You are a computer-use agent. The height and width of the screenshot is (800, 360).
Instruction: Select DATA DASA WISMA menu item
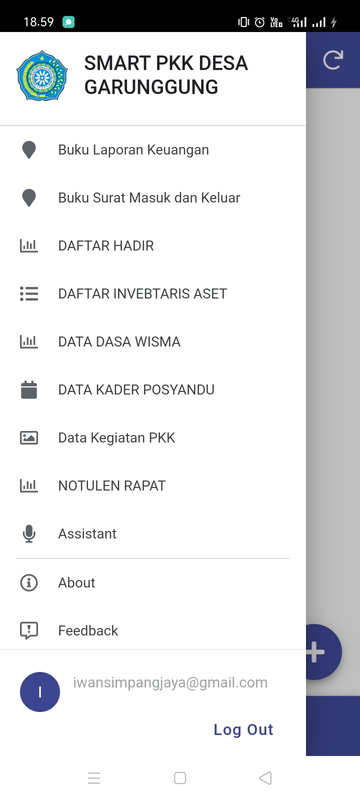pyautogui.click(x=153, y=342)
